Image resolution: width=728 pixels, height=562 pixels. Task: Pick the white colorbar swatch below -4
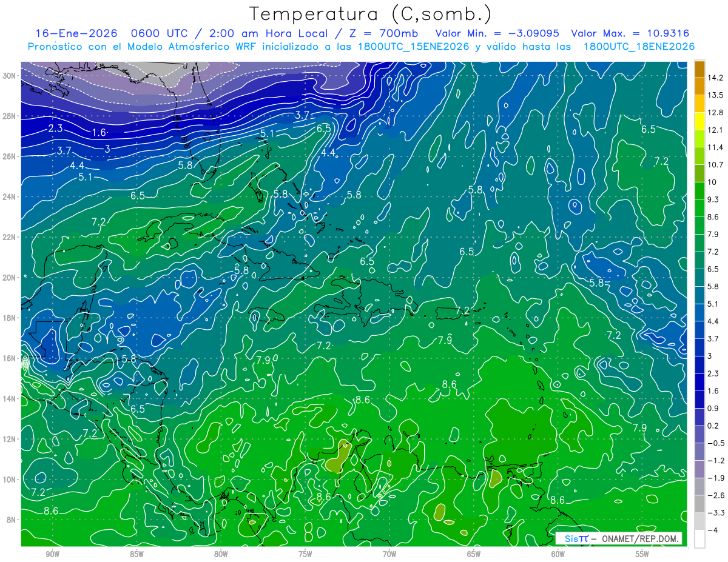[x=699, y=538]
